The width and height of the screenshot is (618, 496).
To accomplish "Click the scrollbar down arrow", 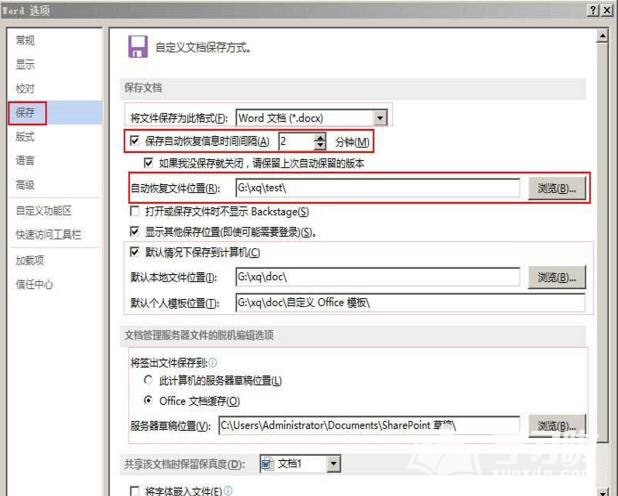I will 602,491.
